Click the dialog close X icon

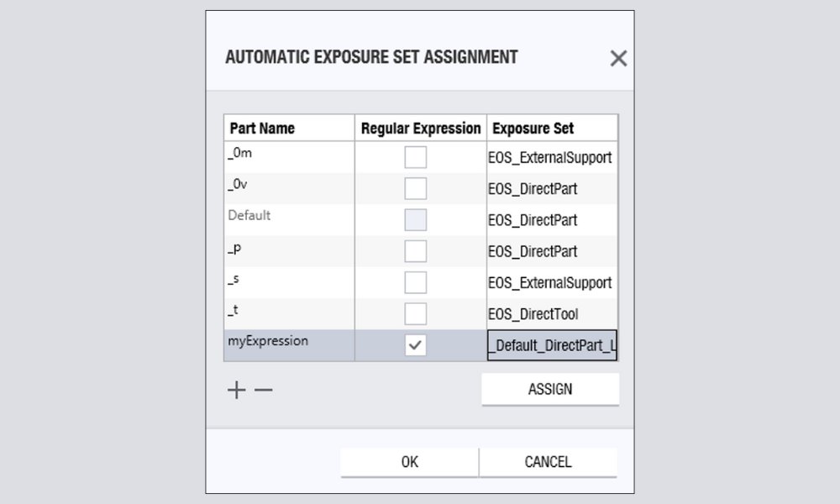618,58
